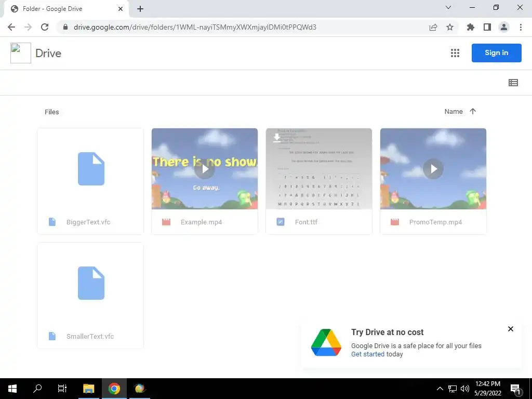This screenshot has height=399, width=532.
Task: Click the SmallerText.vfc file name
Action: coord(90,337)
